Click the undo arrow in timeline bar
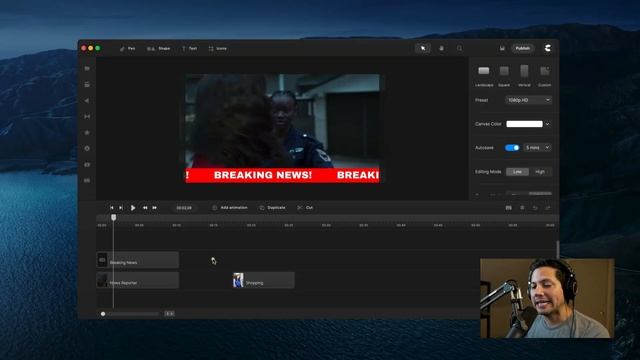640x360 pixels. (x=535, y=208)
